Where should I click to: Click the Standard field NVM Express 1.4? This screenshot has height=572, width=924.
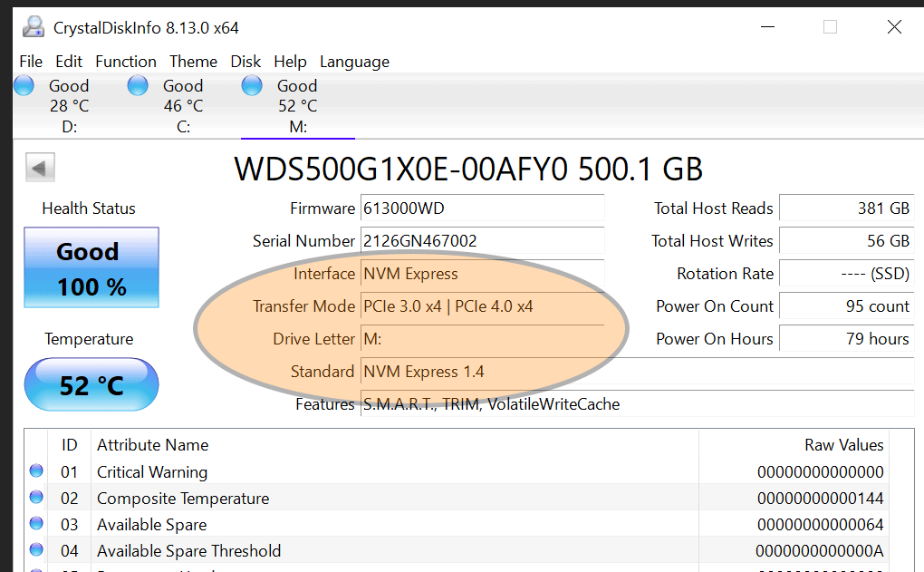point(638,372)
